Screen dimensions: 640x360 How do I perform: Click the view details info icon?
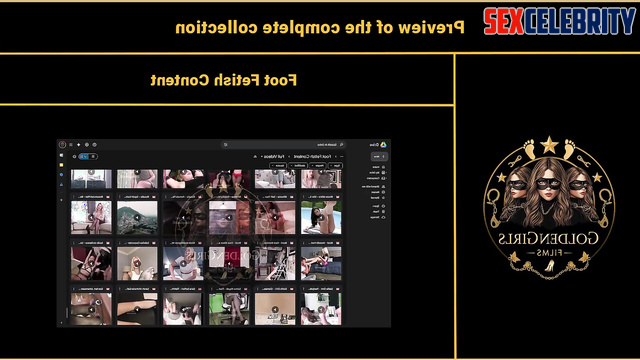click(74, 156)
